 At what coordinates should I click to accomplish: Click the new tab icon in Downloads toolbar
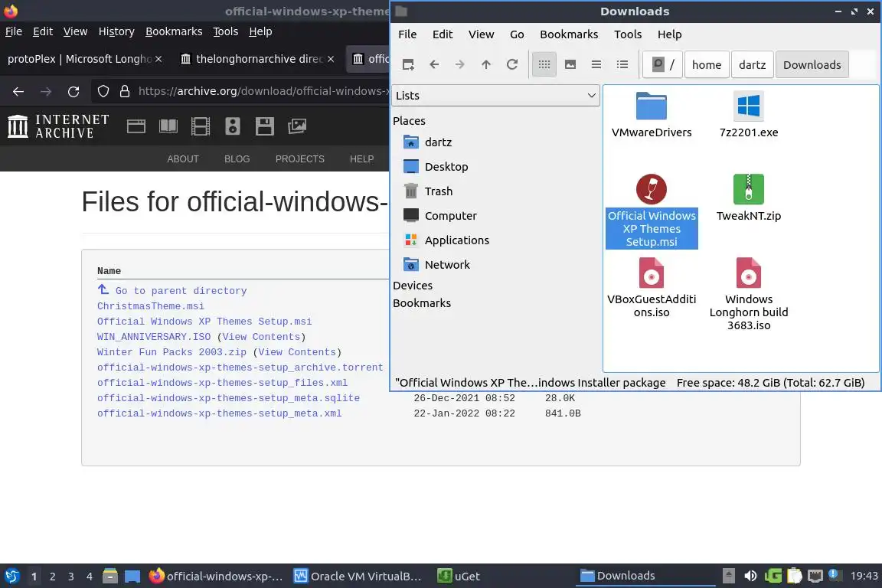tap(408, 65)
